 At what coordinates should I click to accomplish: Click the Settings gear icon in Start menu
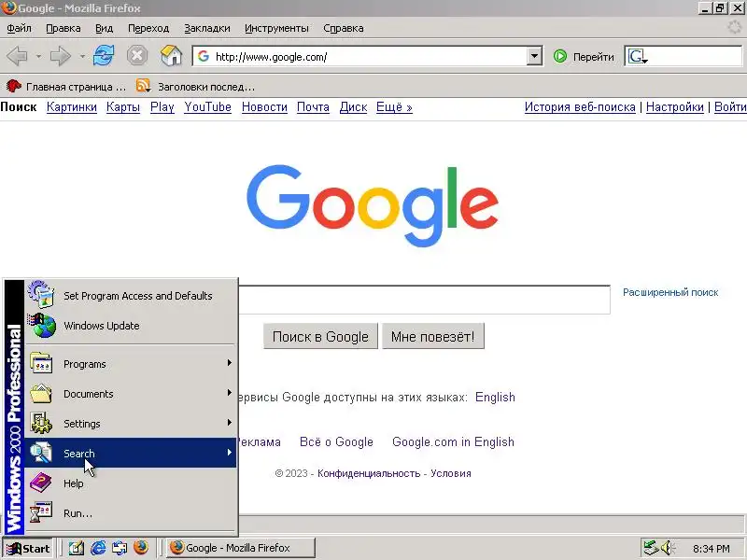click(41, 423)
